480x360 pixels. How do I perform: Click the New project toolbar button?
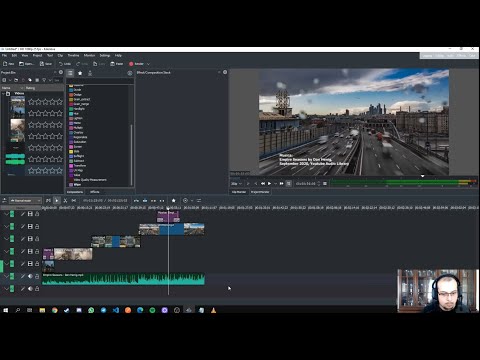tap(8, 64)
